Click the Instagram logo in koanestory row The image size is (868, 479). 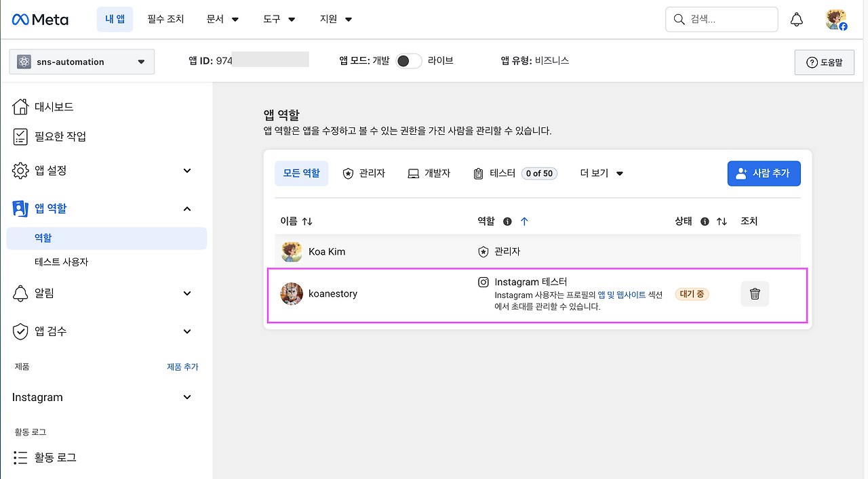(484, 282)
